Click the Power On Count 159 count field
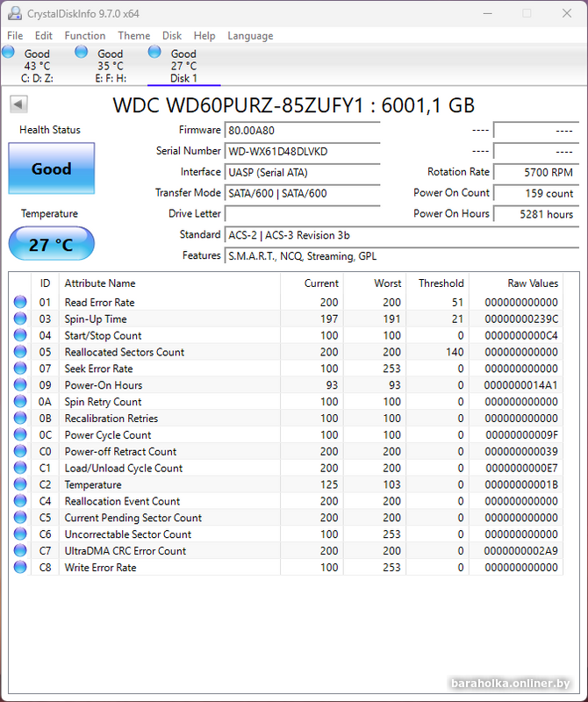The width and height of the screenshot is (588, 702). [x=536, y=193]
